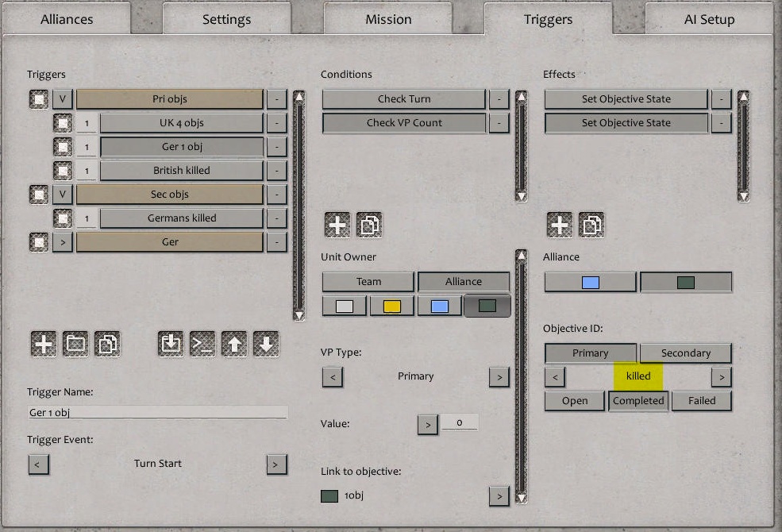
Task: Pick the yellow Unit Owner swatch
Action: click(x=391, y=306)
